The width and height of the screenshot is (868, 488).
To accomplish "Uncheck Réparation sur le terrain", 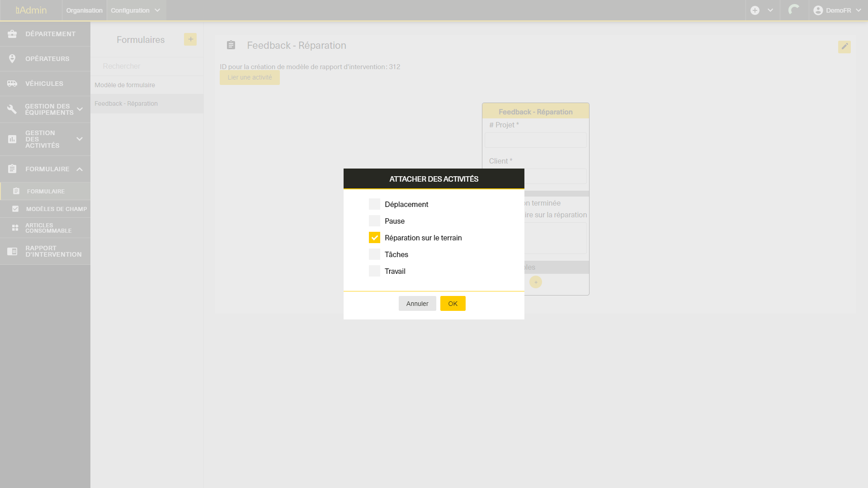I will pos(374,238).
